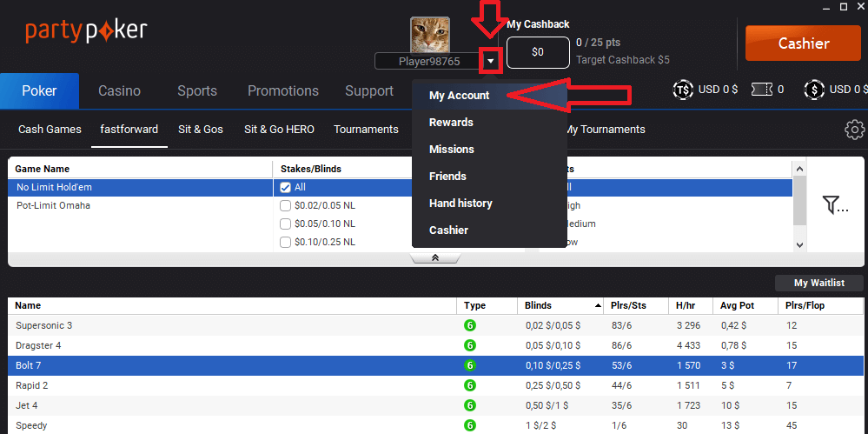
Task: Open the table filter funnel icon
Action: pos(835,204)
